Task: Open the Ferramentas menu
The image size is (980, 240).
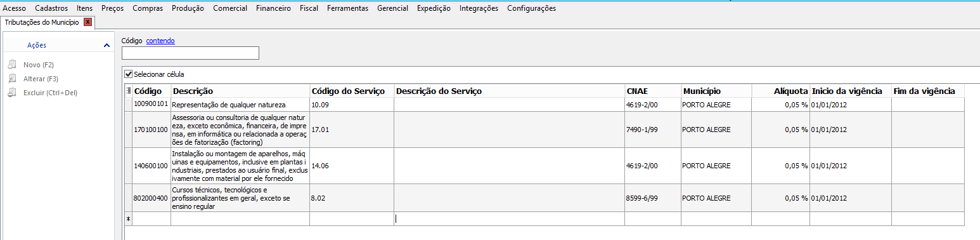Action: [x=347, y=8]
